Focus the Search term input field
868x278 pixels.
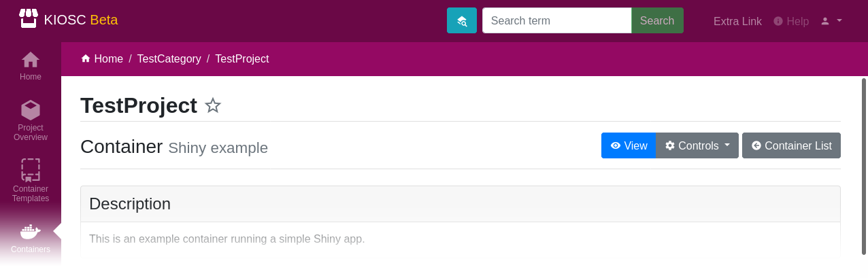click(x=557, y=20)
